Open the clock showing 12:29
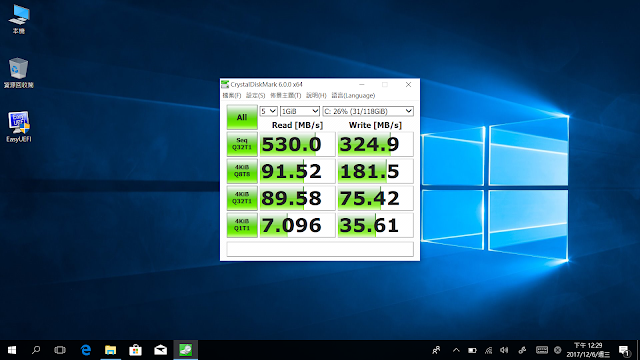 pyautogui.click(x=588, y=350)
